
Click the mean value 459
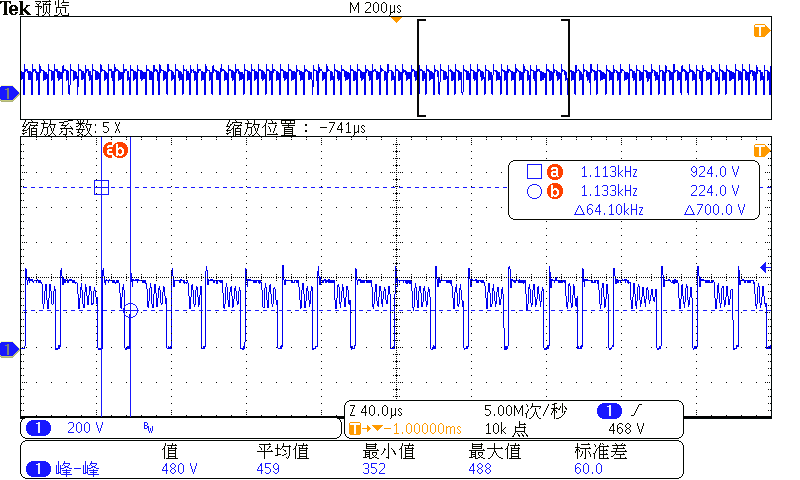(268, 469)
